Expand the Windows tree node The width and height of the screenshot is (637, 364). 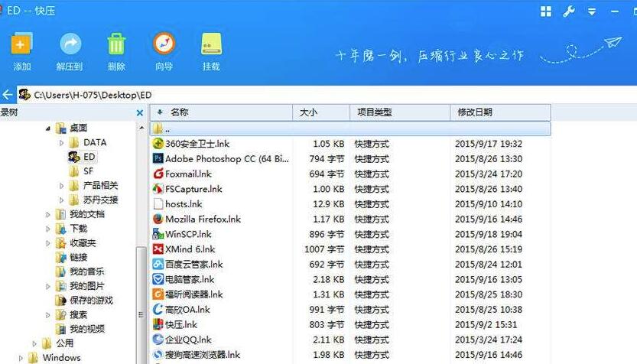click(x=21, y=358)
